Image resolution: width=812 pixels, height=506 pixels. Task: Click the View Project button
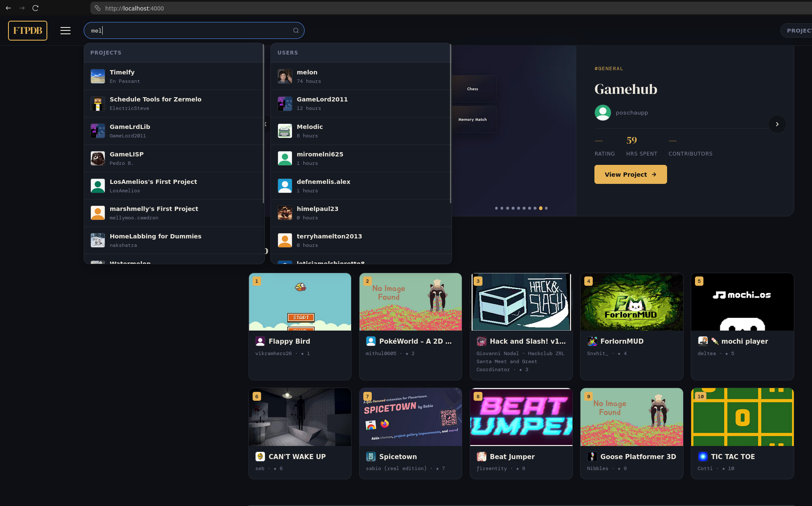(x=630, y=175)
